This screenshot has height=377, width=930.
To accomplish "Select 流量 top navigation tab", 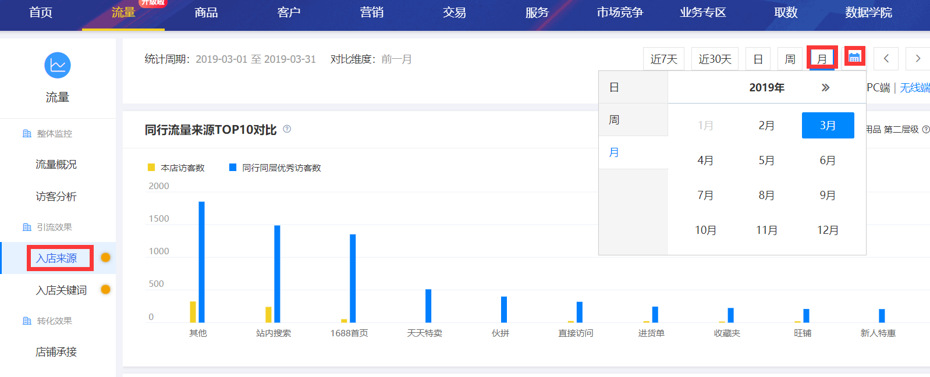I will tap(123, 12).
